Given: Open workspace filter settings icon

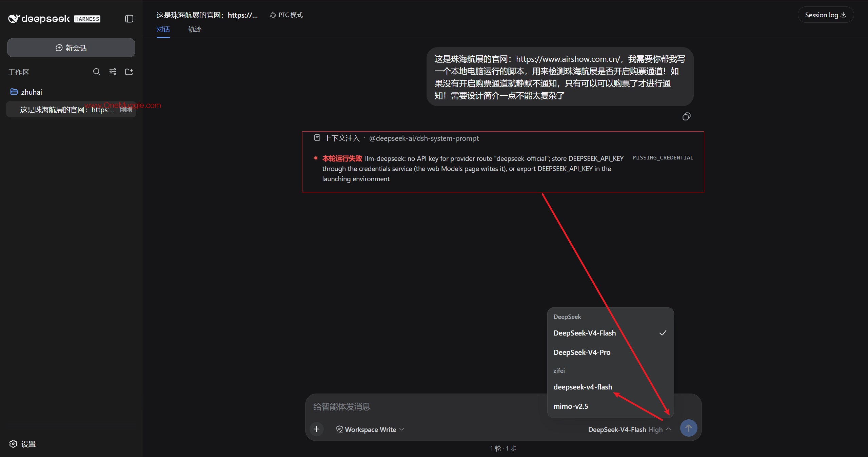Looking at the screenshot, I should tap(113, 72).
